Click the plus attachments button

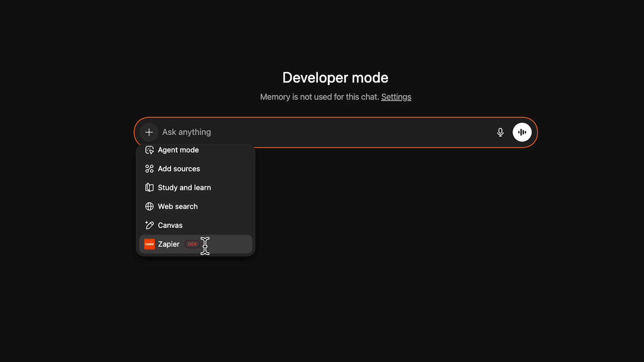tap(149, 132)
